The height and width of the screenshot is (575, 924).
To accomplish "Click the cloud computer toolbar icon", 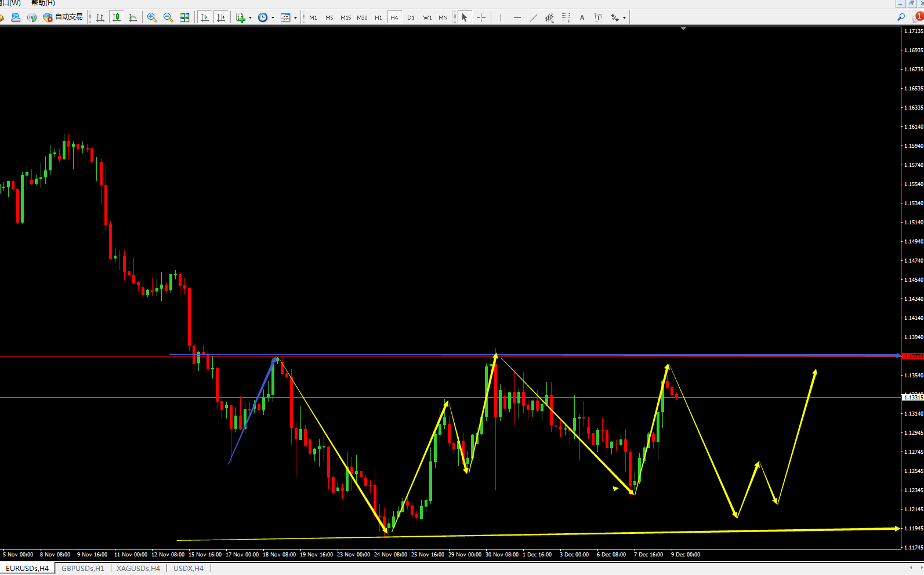I will pyautogui.click(x=16, y=17).
